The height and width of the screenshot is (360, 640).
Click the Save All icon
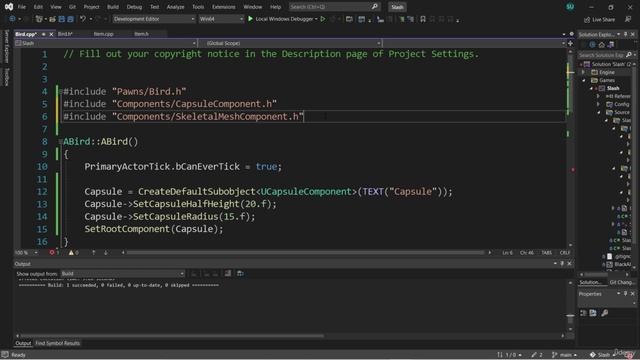(x=70, y=19)
